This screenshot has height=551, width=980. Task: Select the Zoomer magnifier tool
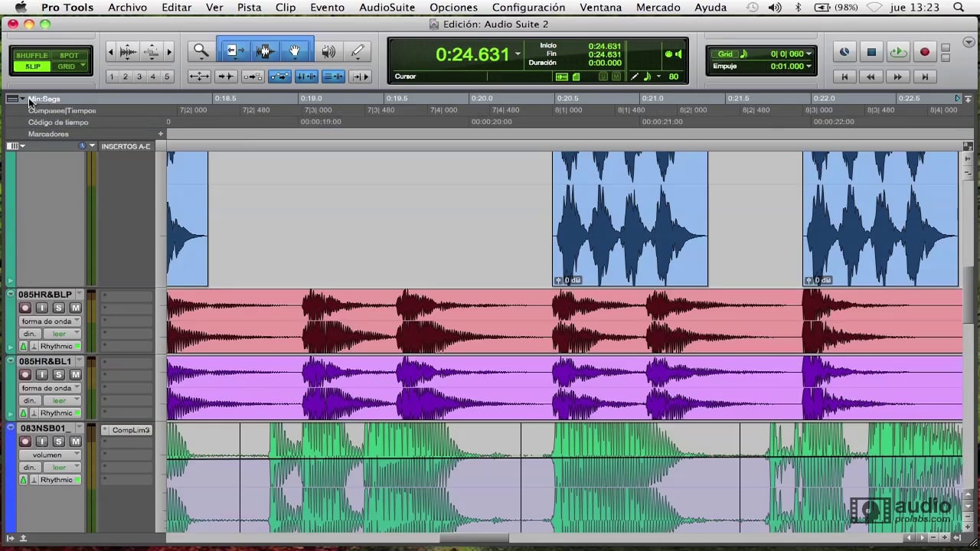click(x=201, y=51)
